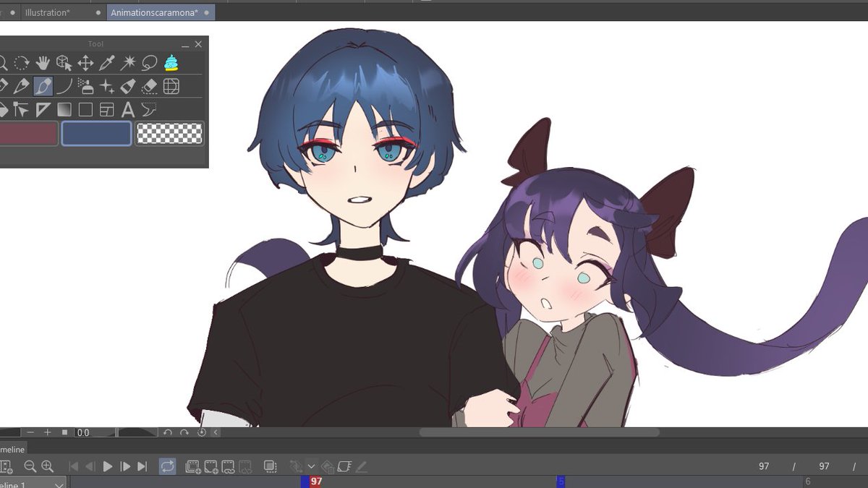Add a new animation cel
This screenshot has width=868, height=488.
pyautogui.click(x=211, y=467)
